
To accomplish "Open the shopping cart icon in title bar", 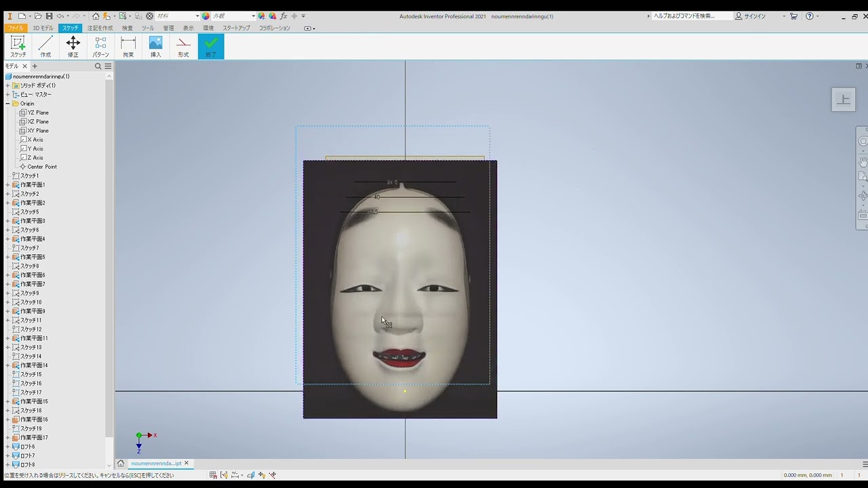I will [x=793, y=16].
